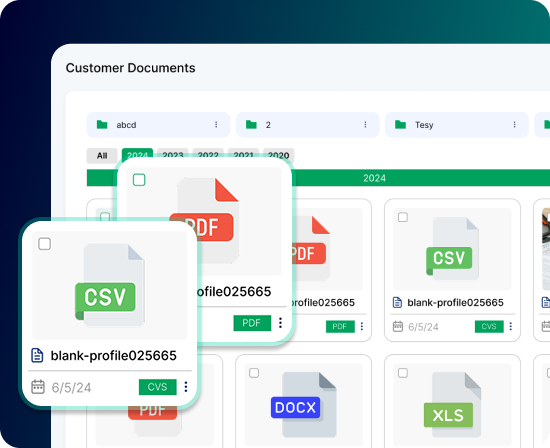Click the 6/5/24 date on enlarged card
The width and height of the screenshot is (550, 448).
point(71,388)
